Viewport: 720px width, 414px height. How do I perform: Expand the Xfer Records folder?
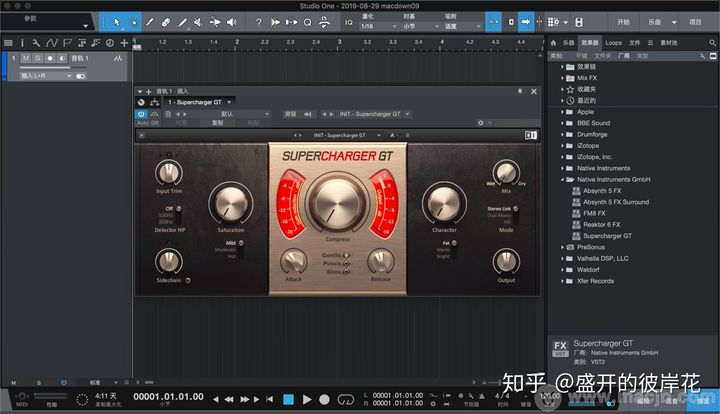tap(562, 281)
